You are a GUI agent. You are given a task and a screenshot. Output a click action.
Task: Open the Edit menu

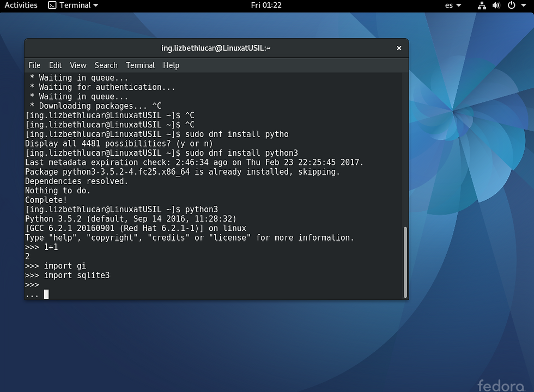55,65
